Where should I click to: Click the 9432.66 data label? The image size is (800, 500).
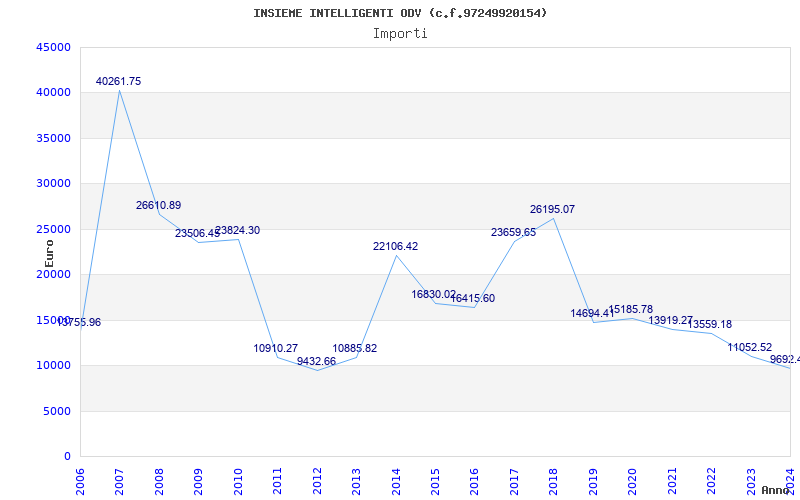[x=316, y=361]
